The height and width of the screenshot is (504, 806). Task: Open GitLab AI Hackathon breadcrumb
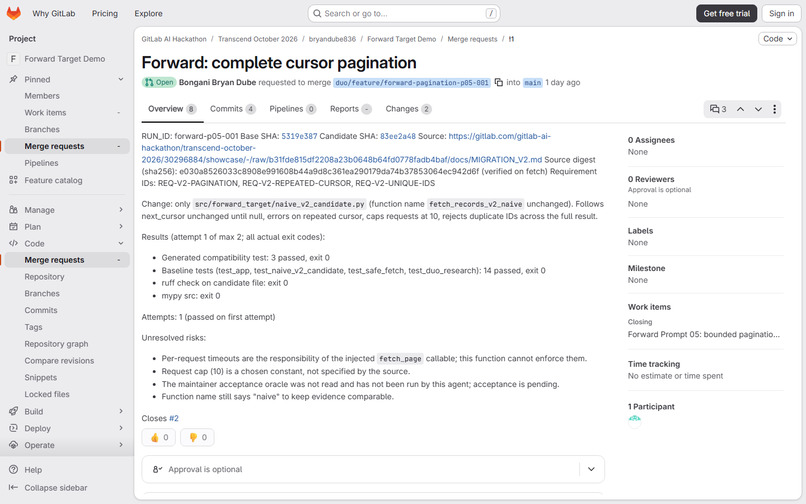point(174,39)
